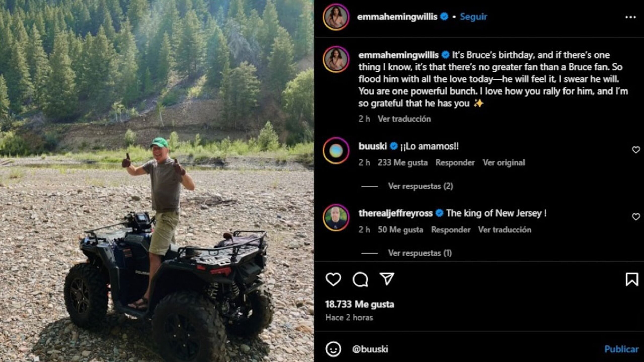Viewport: 644px width, 362px height.
Task: View original text of buuski's comment
Action: pos(504,163)
